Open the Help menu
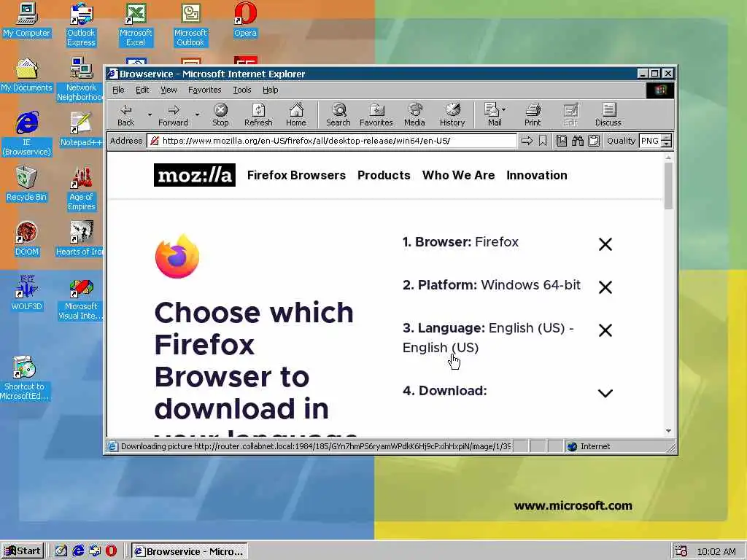747x560 pixels. (270, 90)
